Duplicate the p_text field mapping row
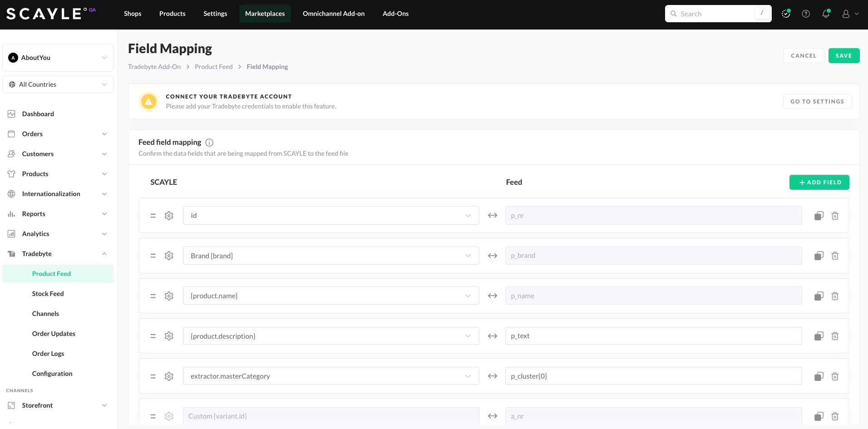Screen dimensions: 868x429 pos(819,336)
